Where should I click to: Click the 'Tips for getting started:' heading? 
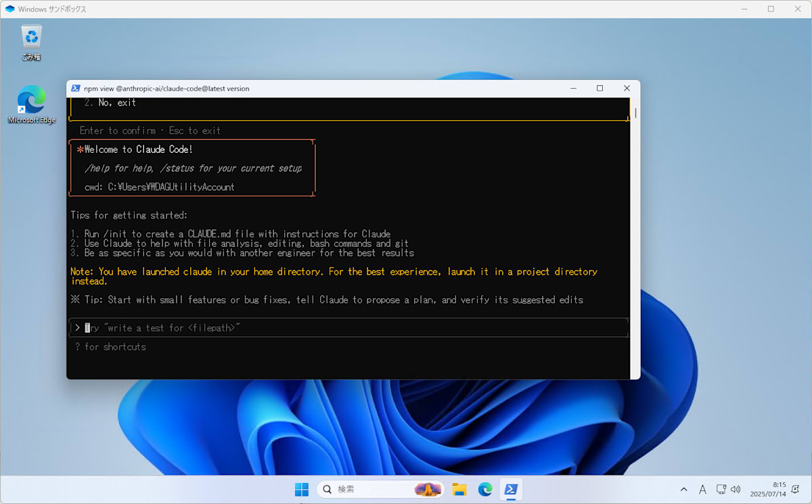[129, 215]
